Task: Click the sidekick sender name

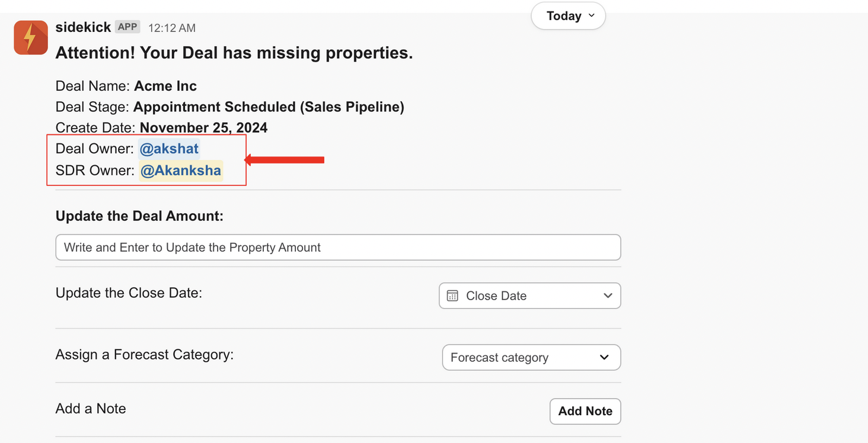Action: (83, 27)
